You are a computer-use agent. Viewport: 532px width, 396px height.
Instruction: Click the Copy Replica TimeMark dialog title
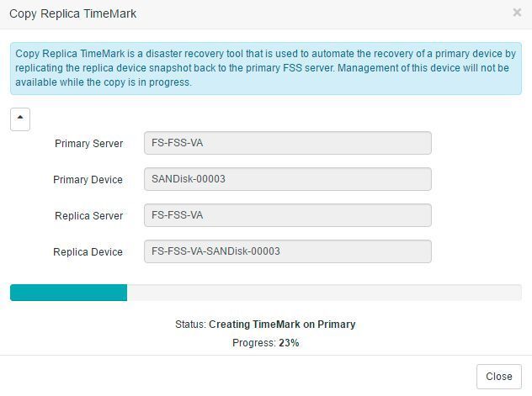click(x=72, y=13)
